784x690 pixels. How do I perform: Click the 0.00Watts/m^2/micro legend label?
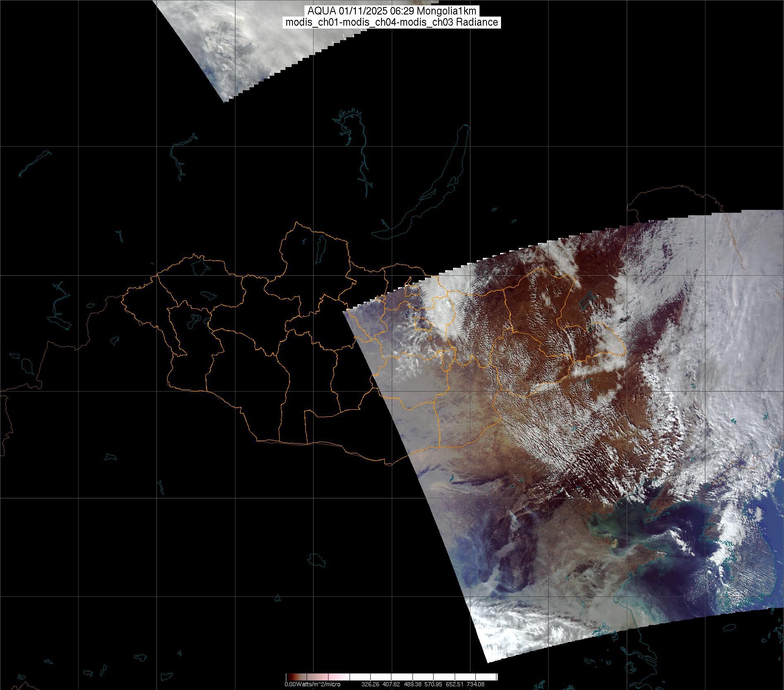312,684
